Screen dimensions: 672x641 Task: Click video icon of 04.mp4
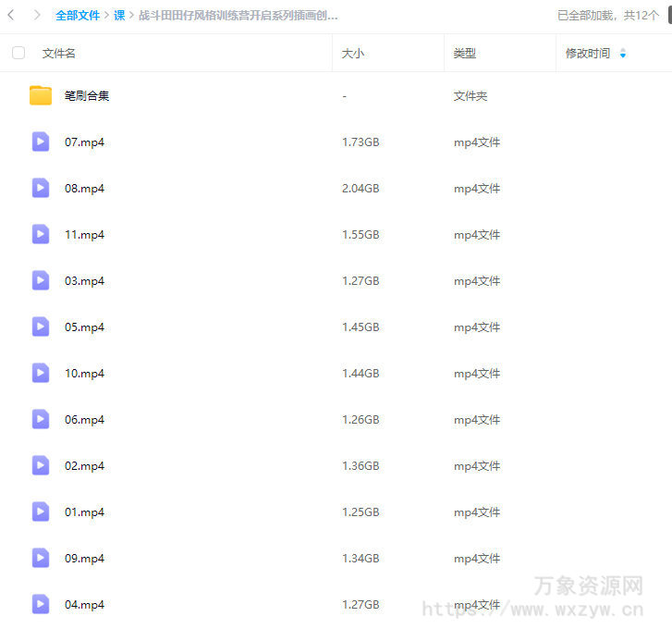[x=41, y=604]
